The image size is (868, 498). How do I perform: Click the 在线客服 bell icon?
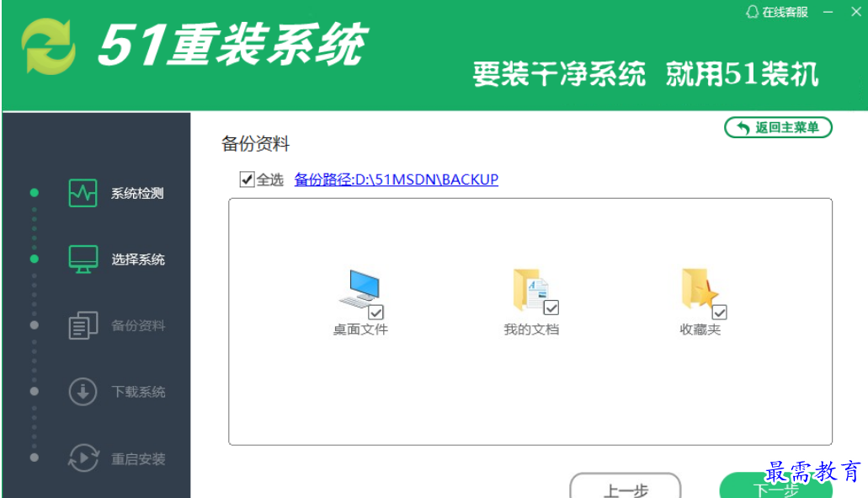pos(752,12)
